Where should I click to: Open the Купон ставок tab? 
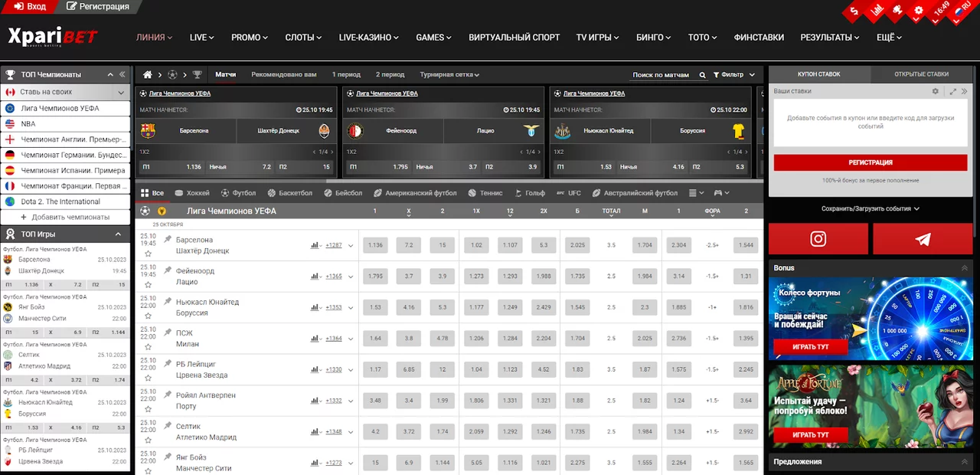pyautogui.click(x=819, y=74)
